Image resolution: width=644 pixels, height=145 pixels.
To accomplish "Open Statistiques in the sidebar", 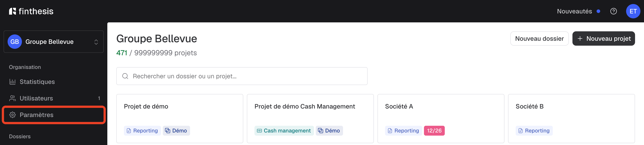I will coord(53,81).
